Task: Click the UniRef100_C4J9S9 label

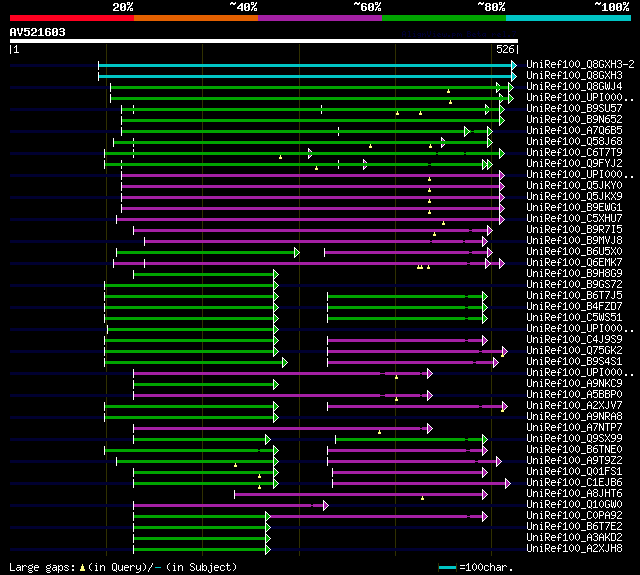Action: (x=574, y=340)
